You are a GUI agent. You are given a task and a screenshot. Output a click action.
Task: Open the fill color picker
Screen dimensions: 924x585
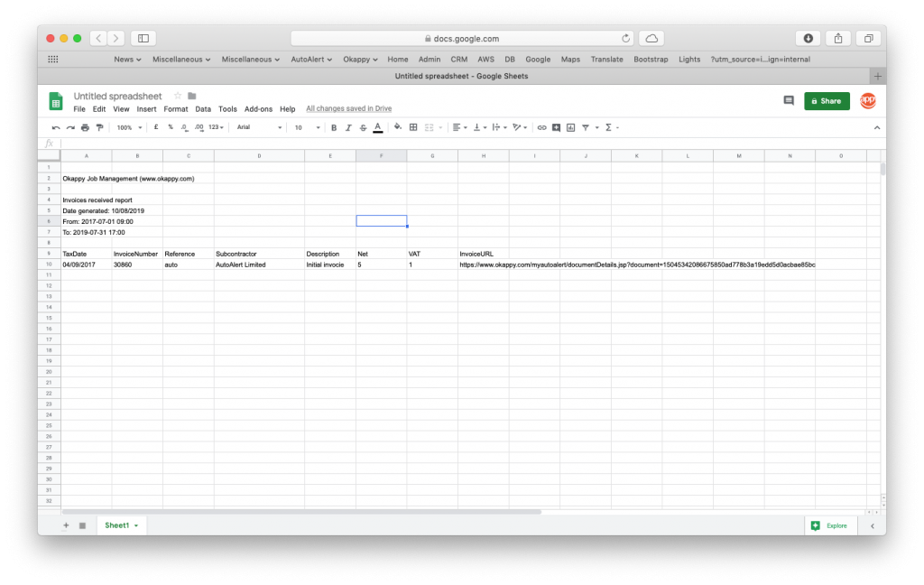pyautogui.click(x=398, y=127)
